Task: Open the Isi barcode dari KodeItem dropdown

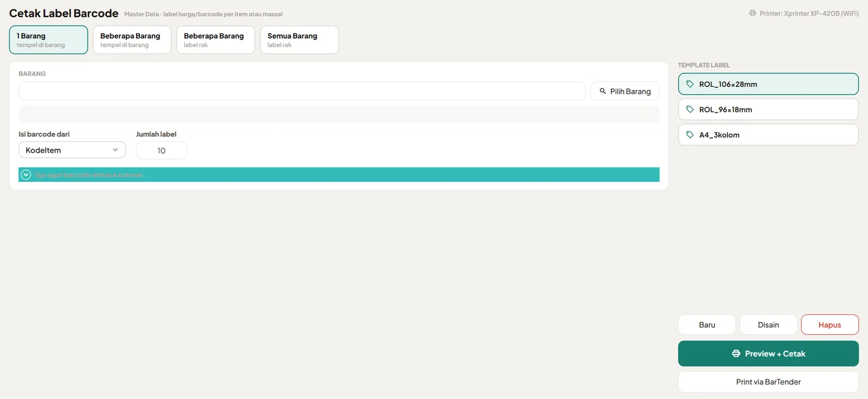Action: coord(72,150)
